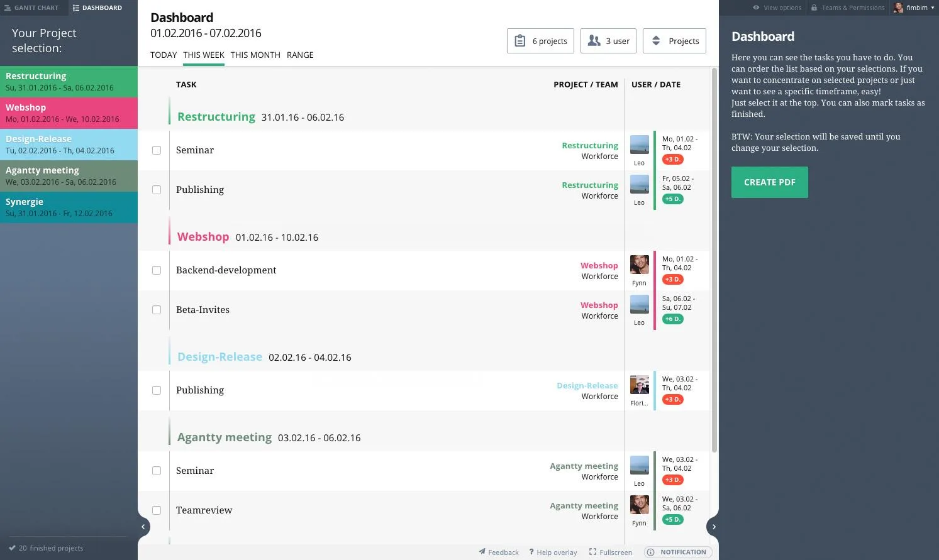Check the Beta-Invites task checkbox
The height and width of the screenshot is (560, 939).
(157, 310)
